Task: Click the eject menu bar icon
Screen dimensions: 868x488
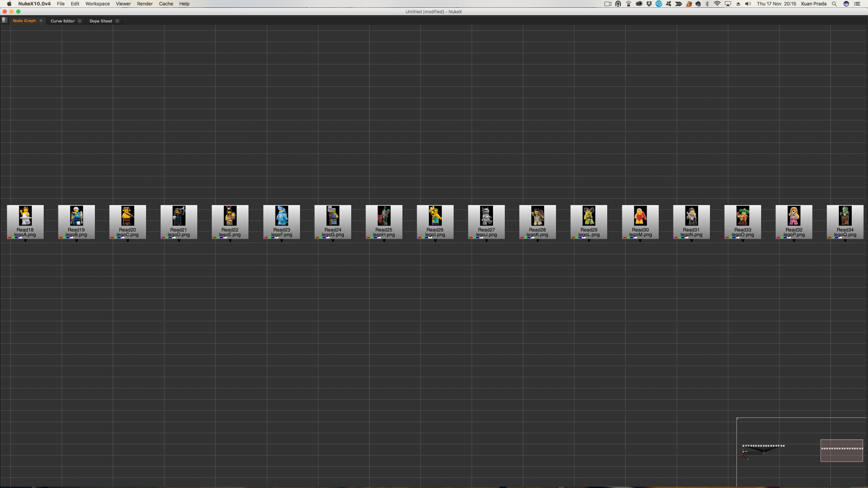Action: (738, 4)
